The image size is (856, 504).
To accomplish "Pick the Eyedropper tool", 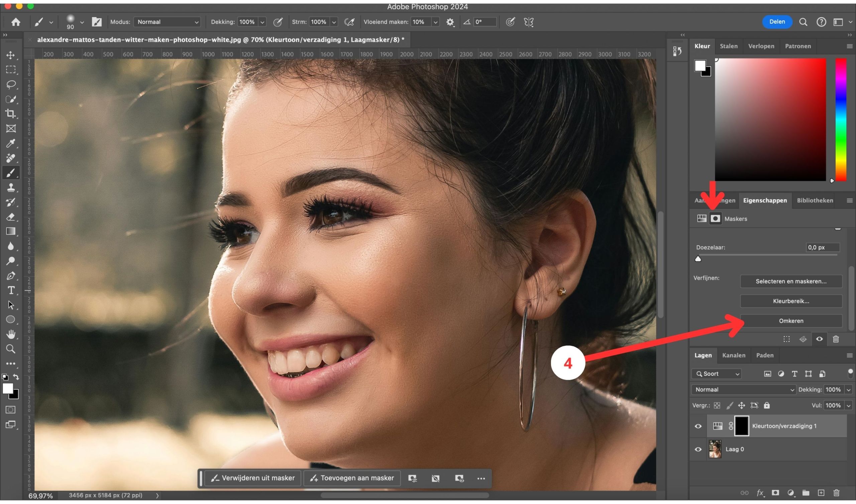I will 11,143.
